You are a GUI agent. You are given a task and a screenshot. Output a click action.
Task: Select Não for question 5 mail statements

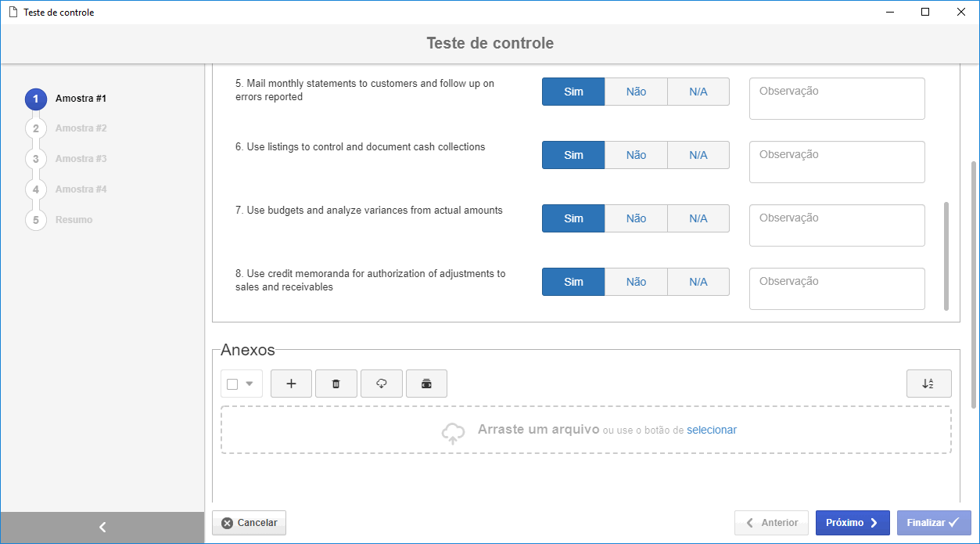pos(636,92)
